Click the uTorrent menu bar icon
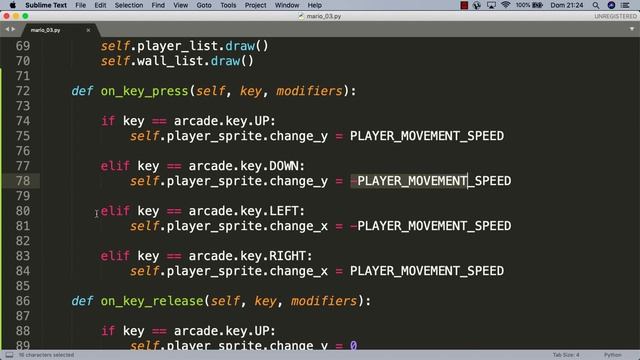Image resolution: width=640 pixels, height=360 pixels. click(x=477, y=5)
